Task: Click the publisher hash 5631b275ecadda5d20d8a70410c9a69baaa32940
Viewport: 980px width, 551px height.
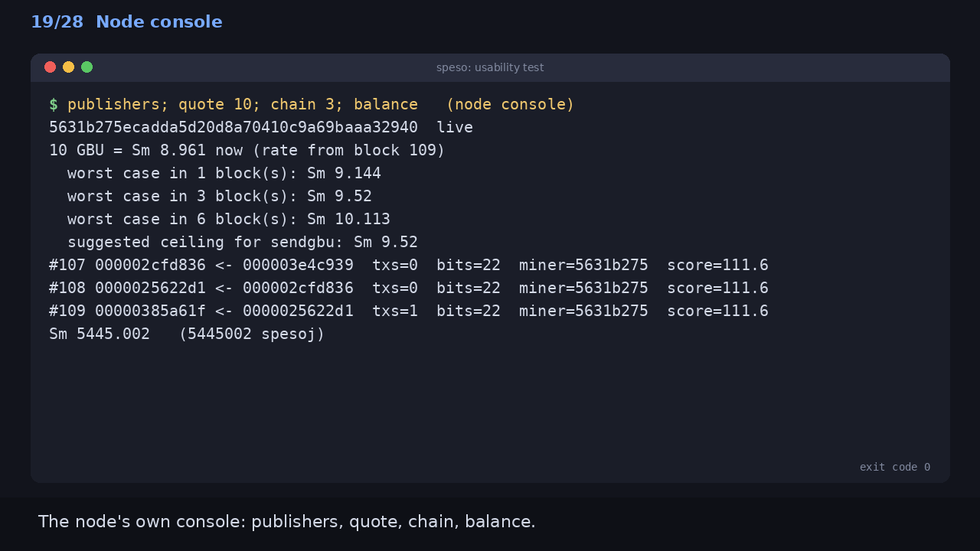Action: 234,127
